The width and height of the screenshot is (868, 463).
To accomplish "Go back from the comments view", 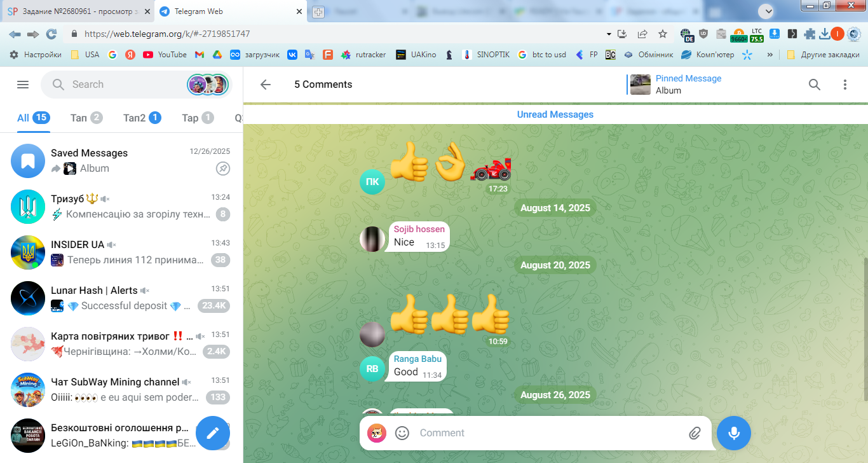I will click(x=266, y=85).
